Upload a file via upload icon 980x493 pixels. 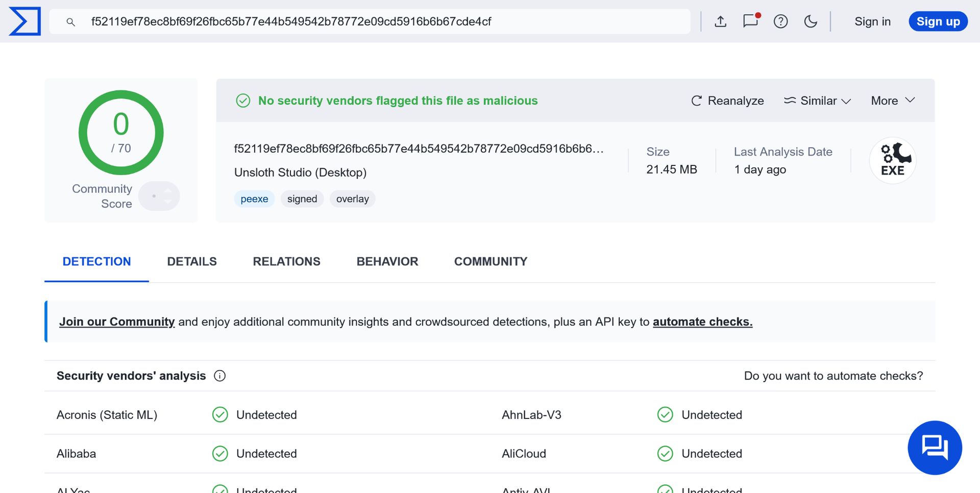[x=720, y=21]
